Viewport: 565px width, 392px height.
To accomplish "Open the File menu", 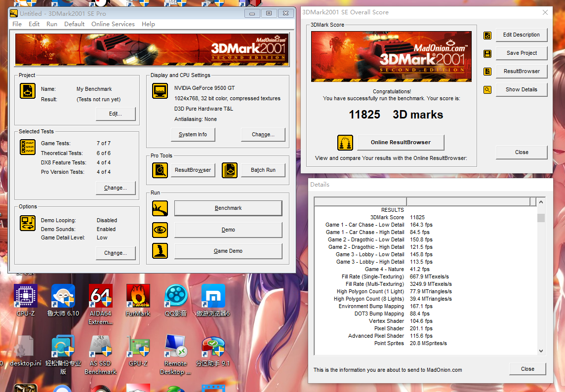I will 17,24.
